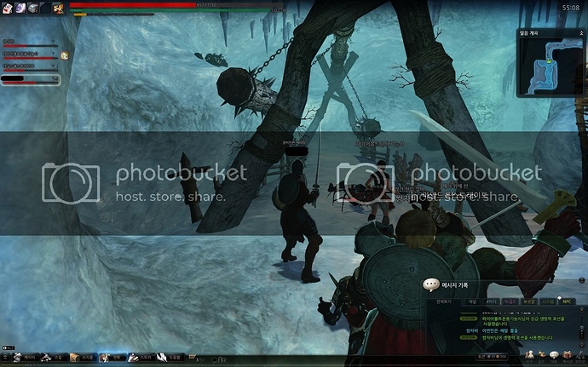Image resolution: width=588 pixels, height=367 pixels.
Task: Click the gray metal buff status icon
Action: (33, 9)
